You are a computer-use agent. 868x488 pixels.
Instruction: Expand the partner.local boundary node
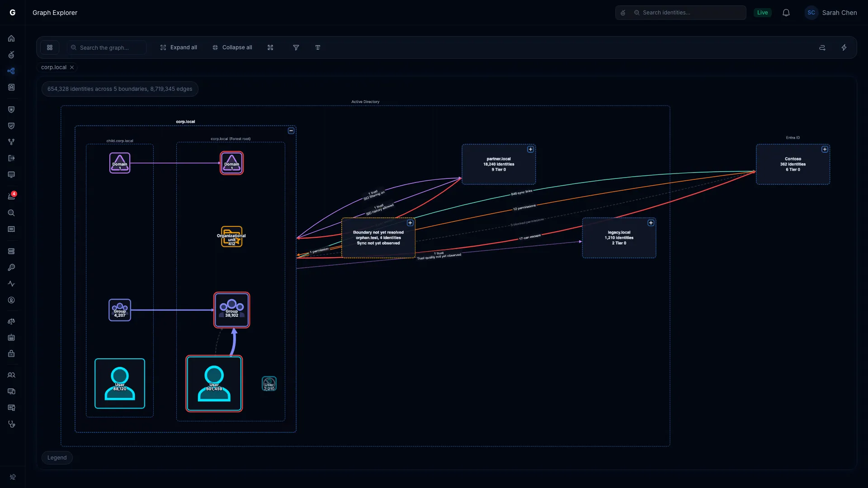coord(531,149)
